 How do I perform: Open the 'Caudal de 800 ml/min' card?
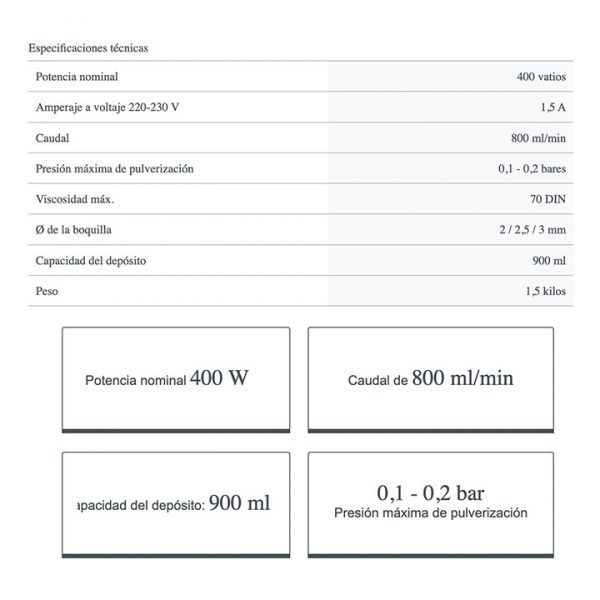click(430, 380)
